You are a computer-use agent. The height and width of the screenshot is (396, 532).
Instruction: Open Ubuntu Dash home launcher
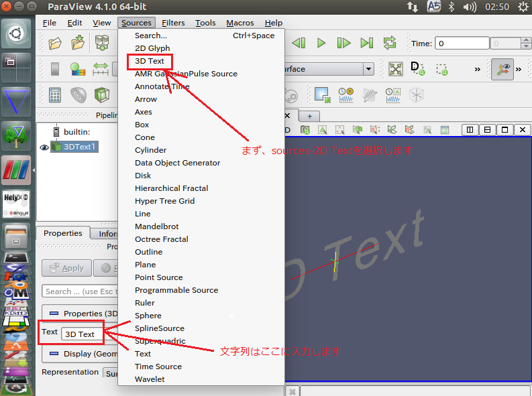[16, 34]
